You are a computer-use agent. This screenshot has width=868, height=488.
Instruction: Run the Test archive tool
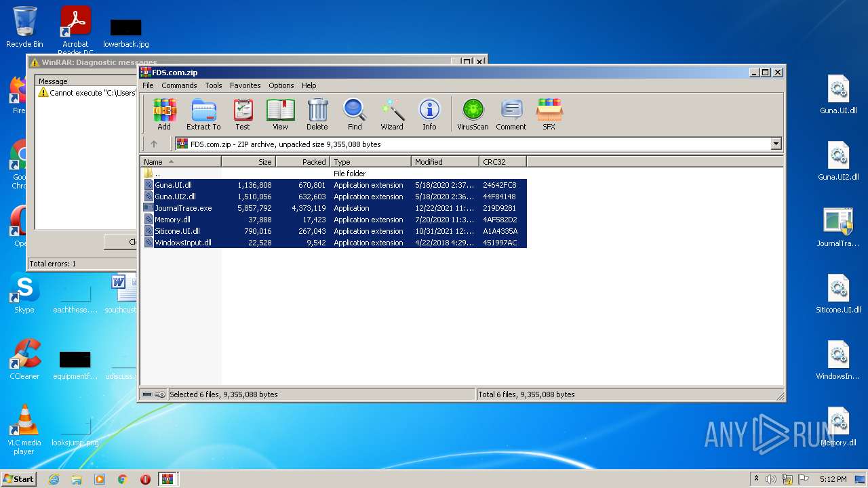243,114
